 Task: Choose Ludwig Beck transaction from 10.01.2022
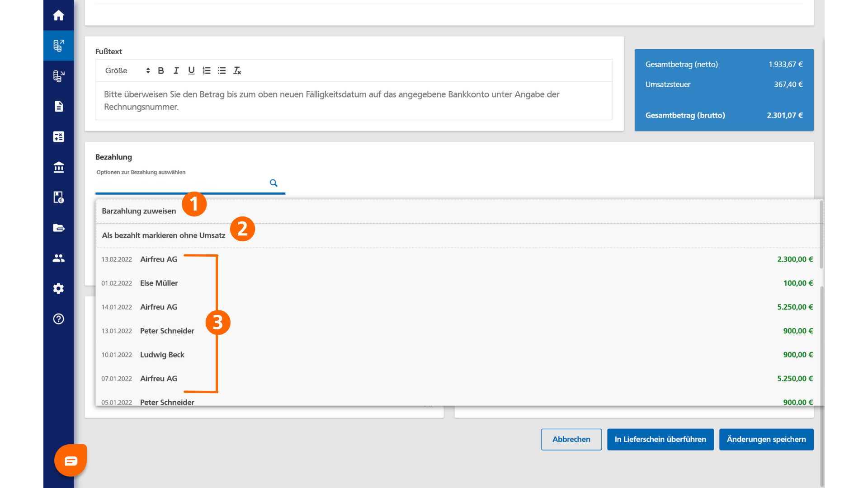pyautogui.click(x=458, y=355)
